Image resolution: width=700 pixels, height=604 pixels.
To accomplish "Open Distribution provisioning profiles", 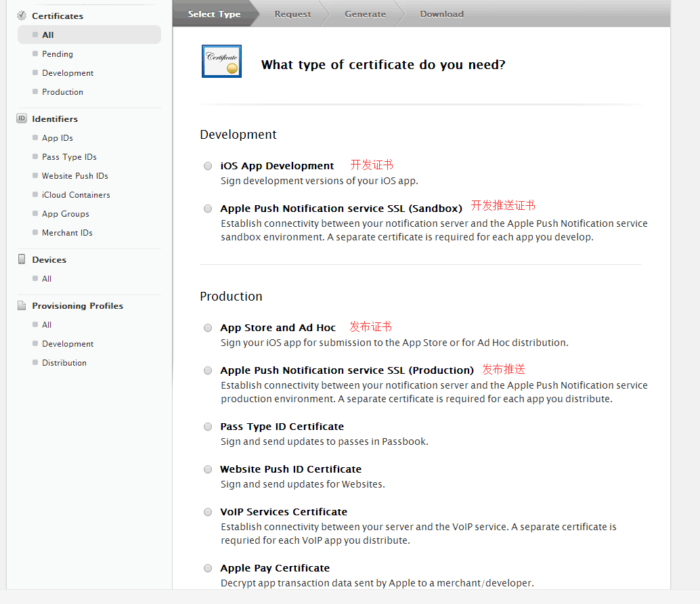I will tap(64, 362).
